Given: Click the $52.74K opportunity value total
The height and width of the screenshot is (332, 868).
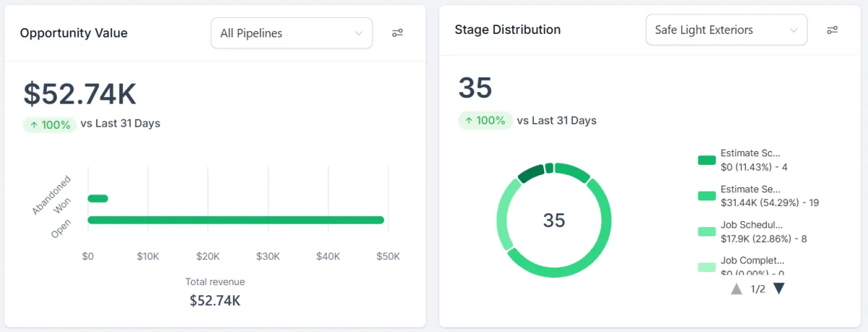Looking at the screenshot, I should tap(80, 94).
